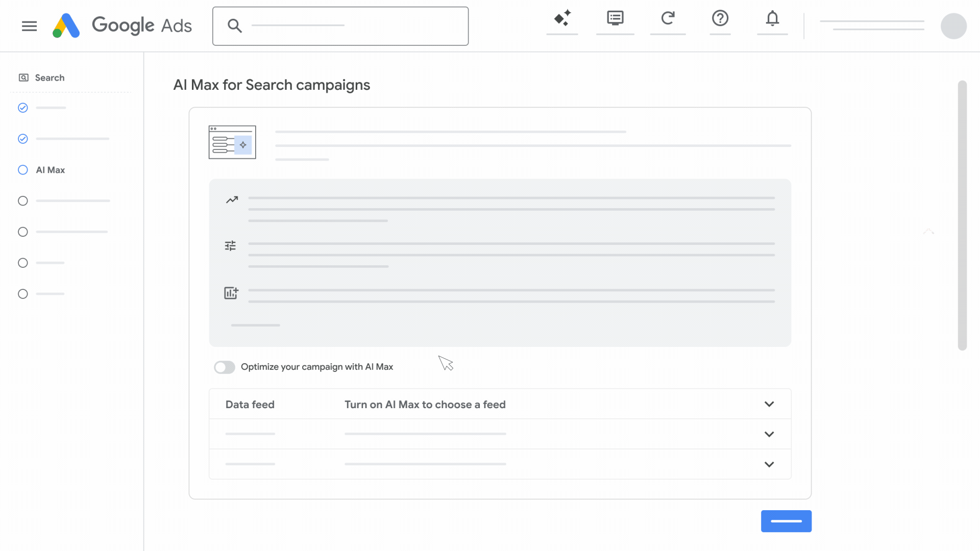This screenshot has height=551, width=980.
Task: Click the magnifier search icon
Action: (x=234, y=26)
